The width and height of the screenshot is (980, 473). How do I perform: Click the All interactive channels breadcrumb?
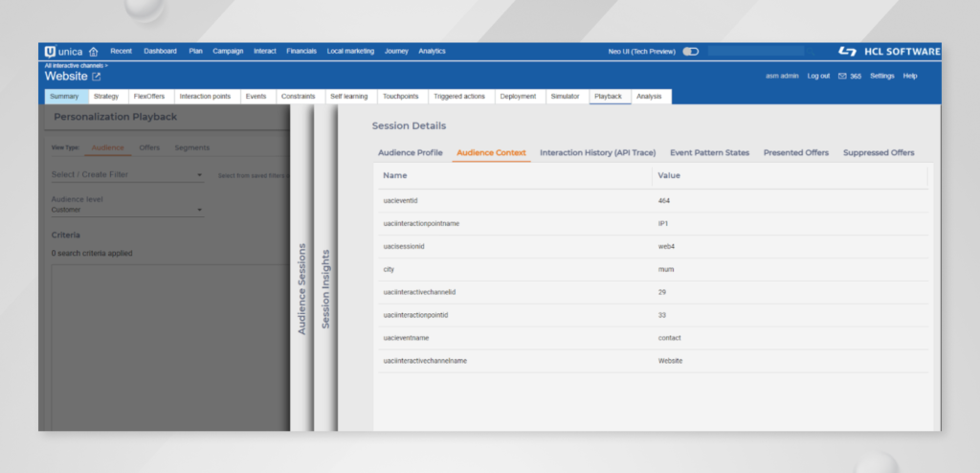(76, 65)
